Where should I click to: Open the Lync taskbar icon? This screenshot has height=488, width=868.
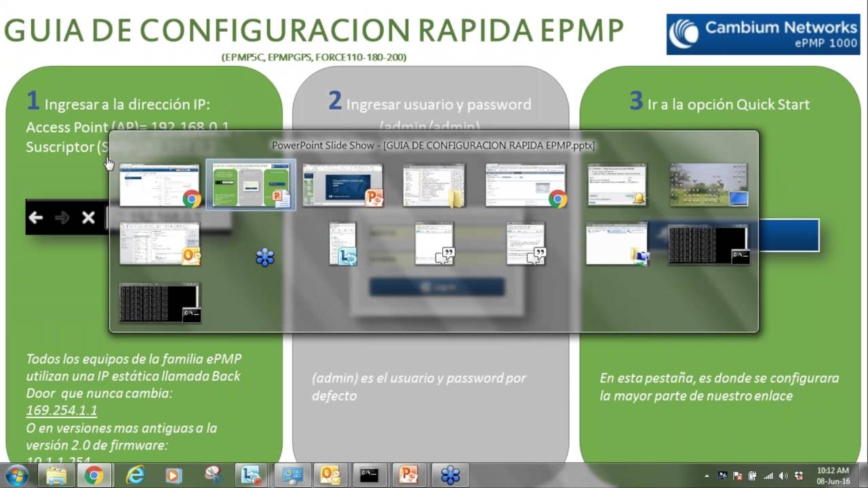251,475
